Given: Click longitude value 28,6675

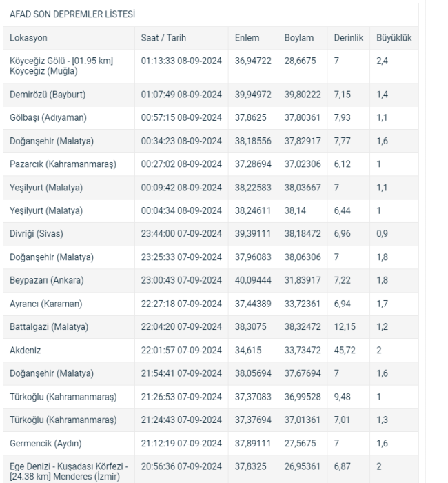Looking at the screenshot, I should click(300, 61).
